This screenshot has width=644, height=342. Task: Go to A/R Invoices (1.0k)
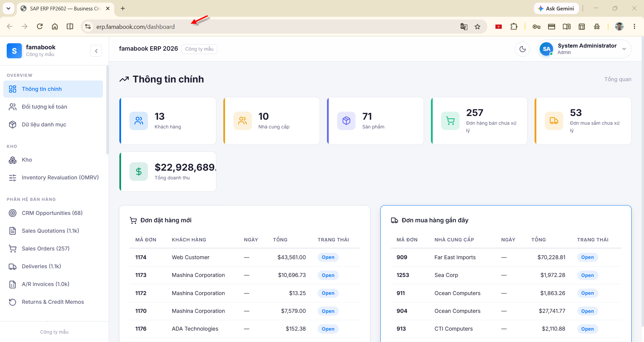53,284
